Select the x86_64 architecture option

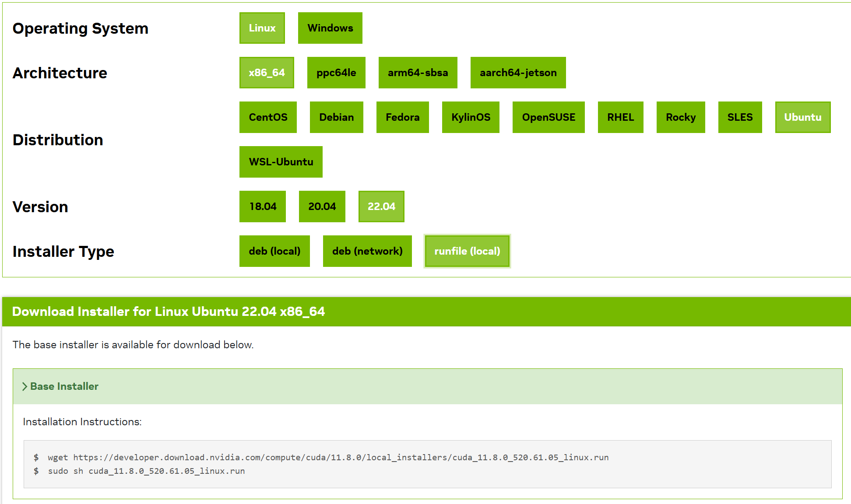pyautogui.click(x=267, y=73)
